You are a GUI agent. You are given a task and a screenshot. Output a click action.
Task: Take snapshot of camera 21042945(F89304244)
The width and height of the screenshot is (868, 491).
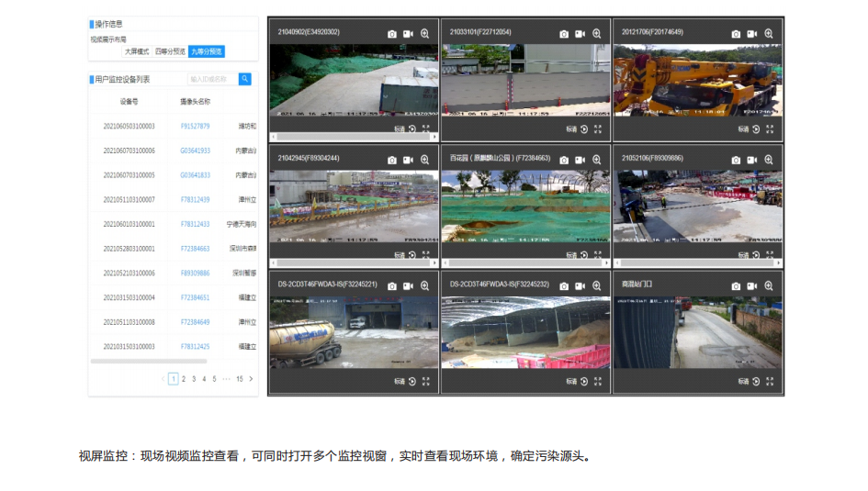coord(392,160)
